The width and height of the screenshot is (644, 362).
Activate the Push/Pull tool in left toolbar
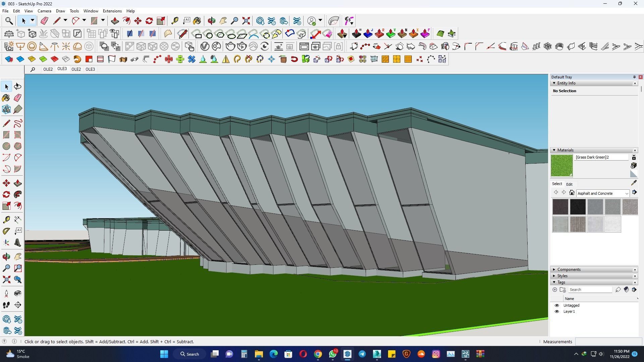[x=18, y=183]
